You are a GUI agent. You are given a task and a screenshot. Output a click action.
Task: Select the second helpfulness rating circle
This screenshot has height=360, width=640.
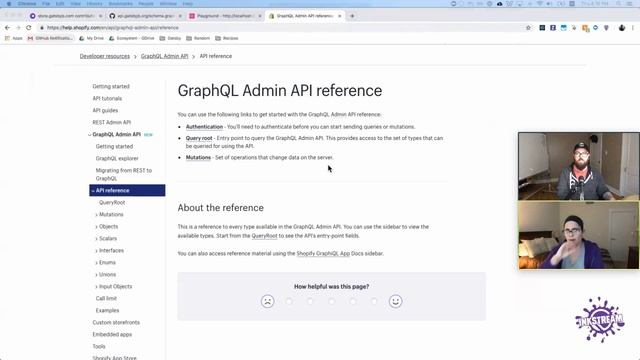[289, 301]
